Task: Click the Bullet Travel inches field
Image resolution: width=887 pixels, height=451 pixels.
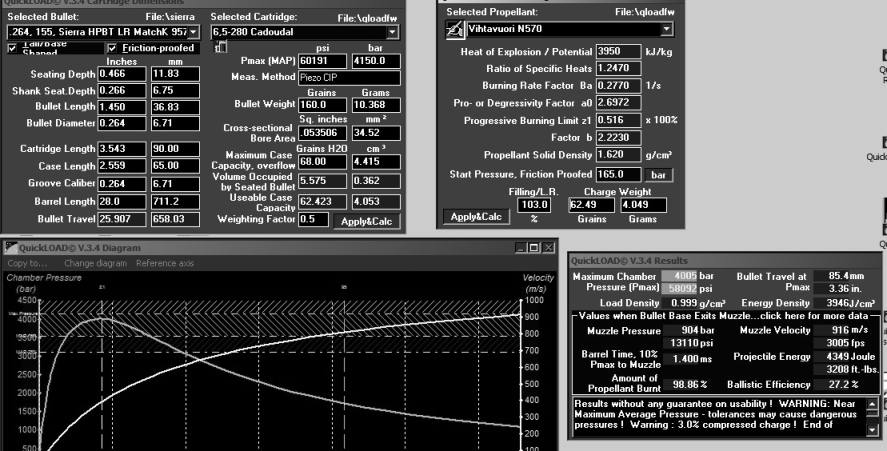Action: pos(122,219)
